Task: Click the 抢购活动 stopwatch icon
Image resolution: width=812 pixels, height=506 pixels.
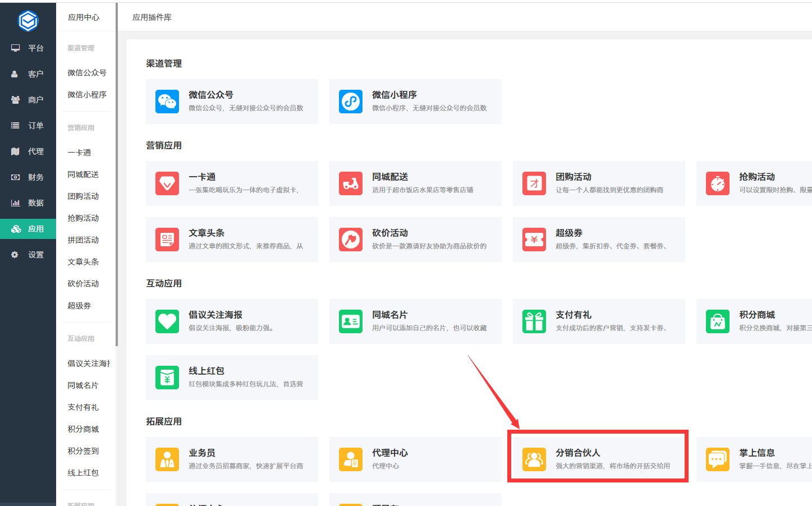Action: pyautogui.click(x=718, y=183)
